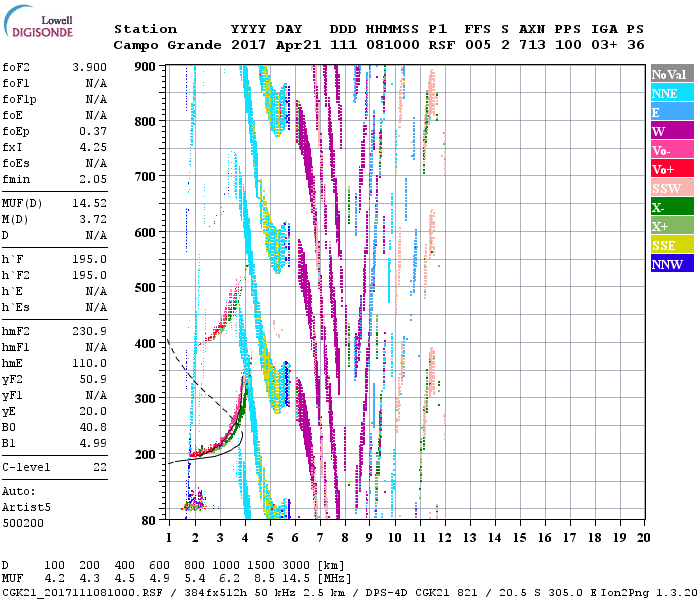Viewport: 700px width, 600px height.
Task: Click the B1 value 4.99
Action: (93, 443)
